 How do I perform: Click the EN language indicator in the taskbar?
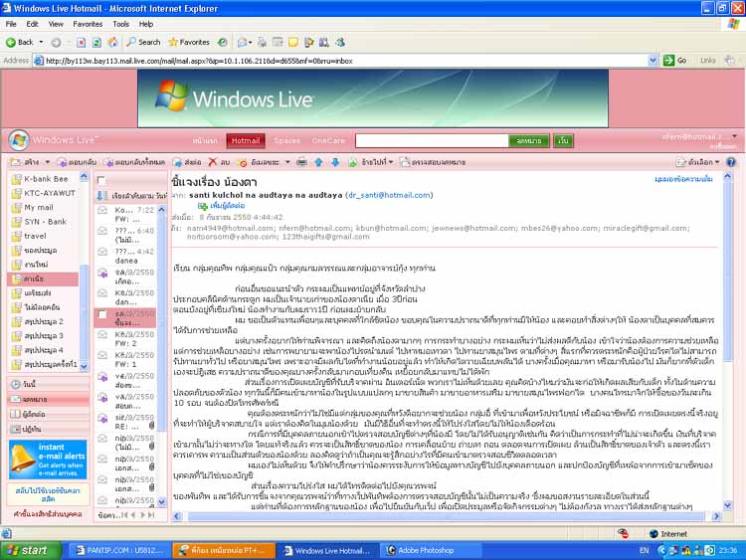(x=645, y=550)
